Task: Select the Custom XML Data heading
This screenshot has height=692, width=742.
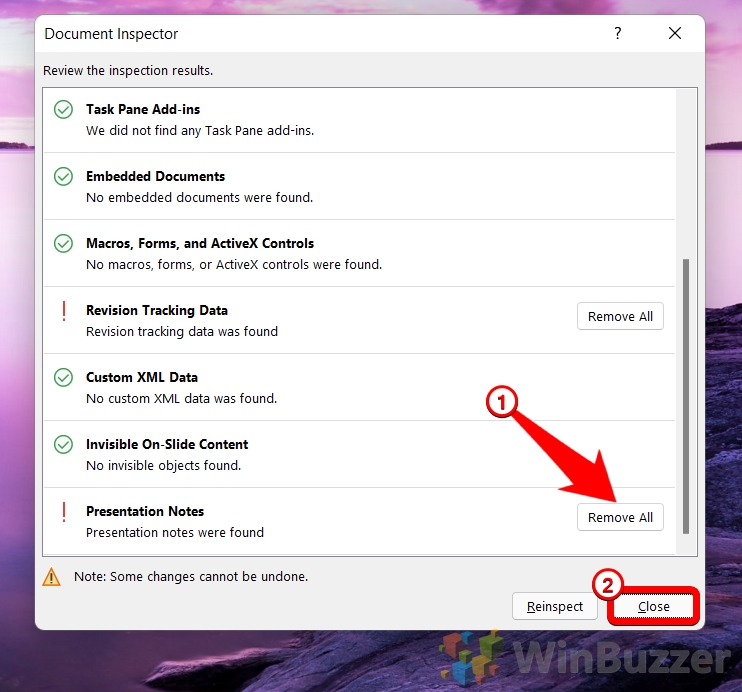Action: (141, 377)
